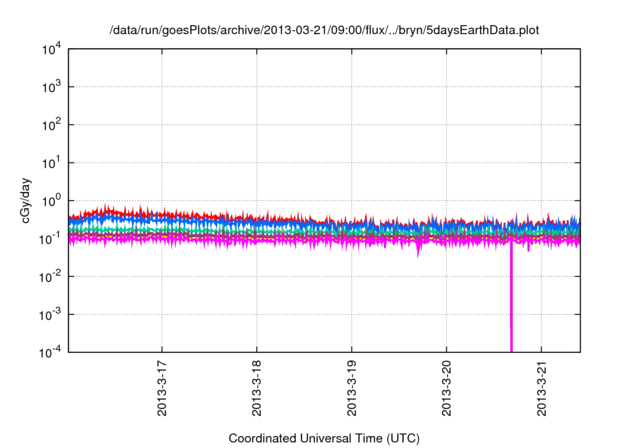Click the small magenta dip before 2013-3-20
Screen dimensions: 640x448
[418, 250]
